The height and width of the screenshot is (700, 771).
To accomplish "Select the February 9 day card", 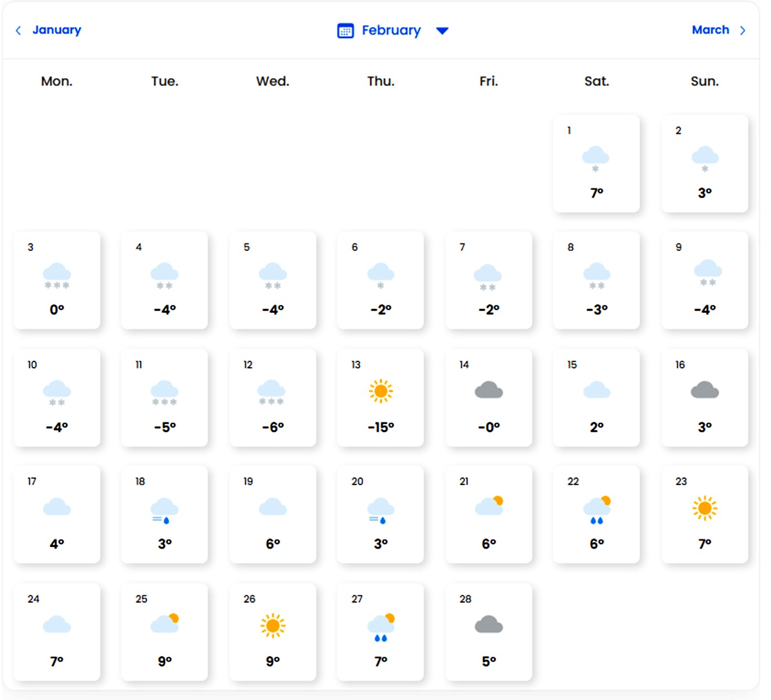I will [704, 280].
